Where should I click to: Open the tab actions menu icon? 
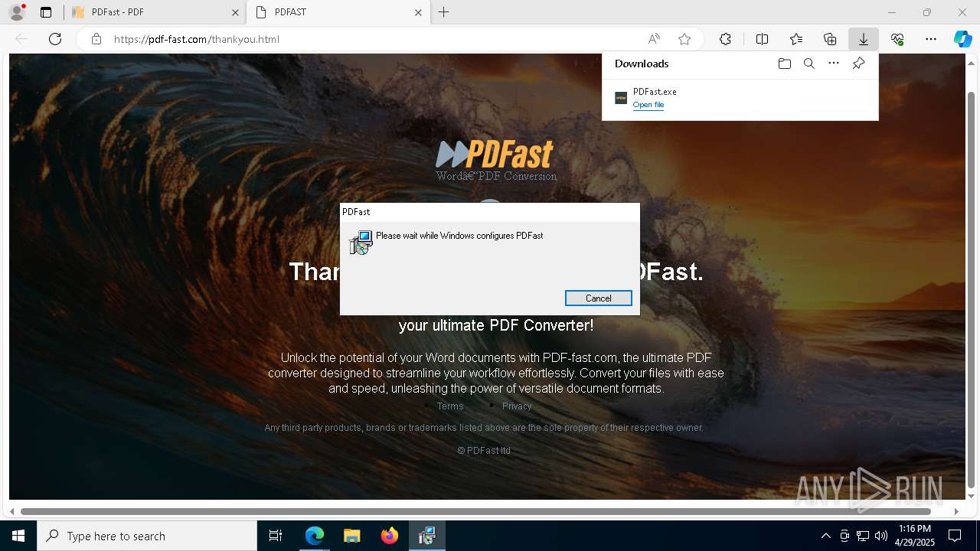(46, 12)
